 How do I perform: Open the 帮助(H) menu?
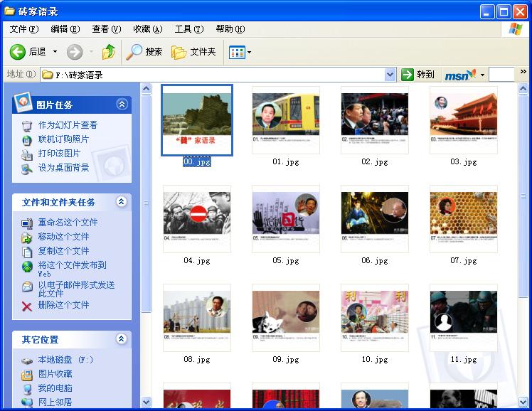pos(230,29)
